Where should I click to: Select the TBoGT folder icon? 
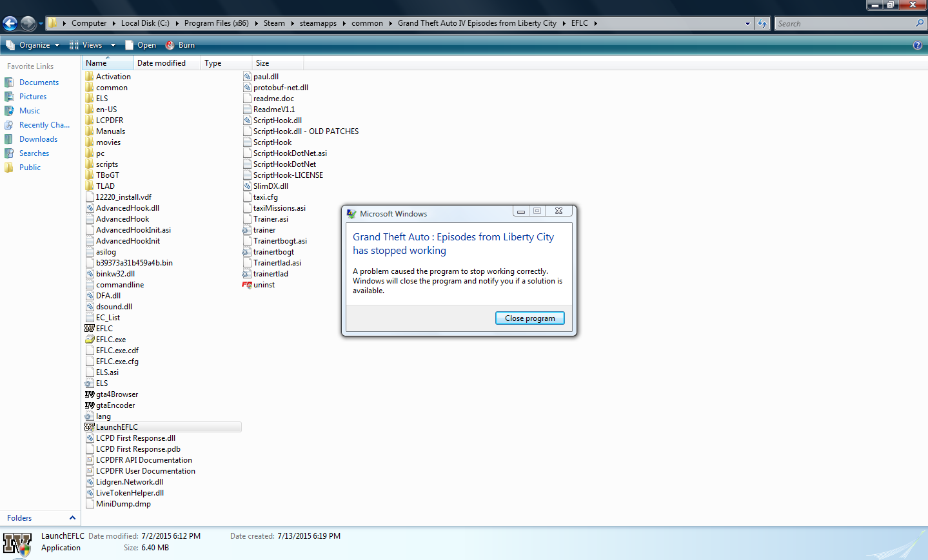point(90,175)
